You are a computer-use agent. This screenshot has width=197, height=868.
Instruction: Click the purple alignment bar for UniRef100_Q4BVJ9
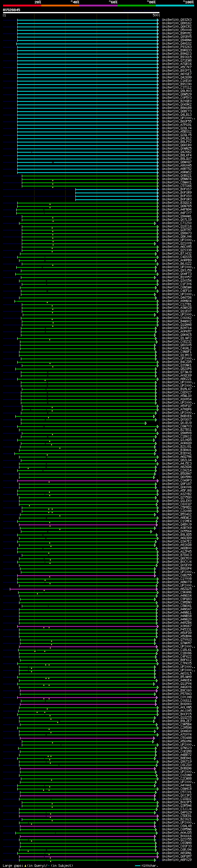(x=88, y=525)
